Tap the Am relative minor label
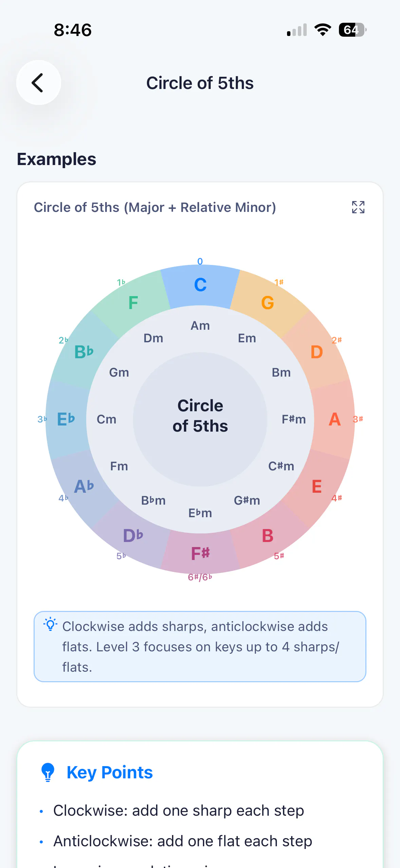400x868 pixels. point(200,325)
